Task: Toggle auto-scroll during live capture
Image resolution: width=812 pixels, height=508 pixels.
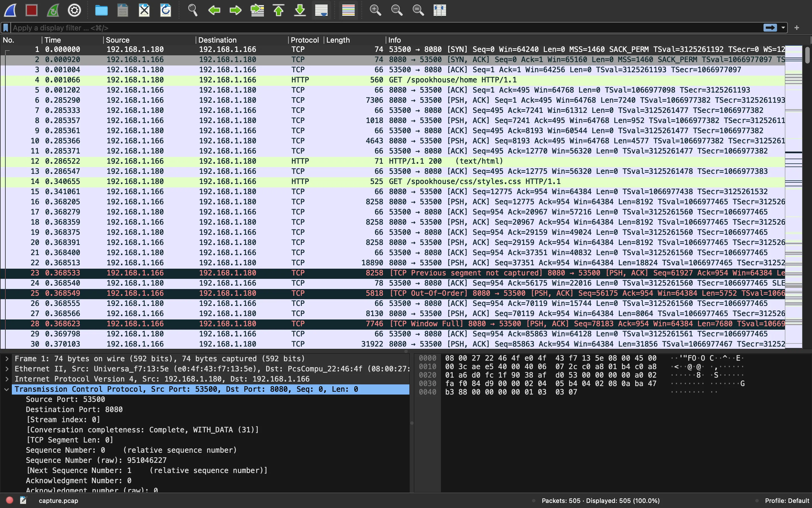Action: pos(321,10)
